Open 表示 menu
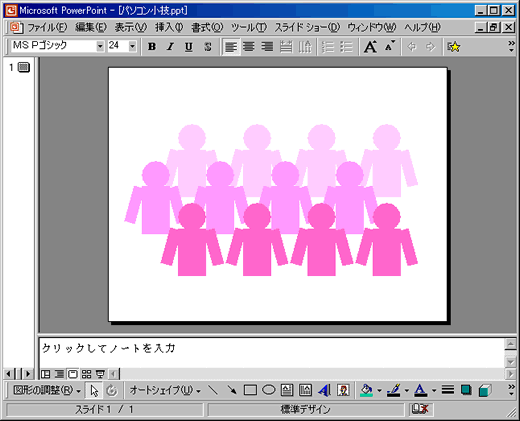 click(131, 27)
